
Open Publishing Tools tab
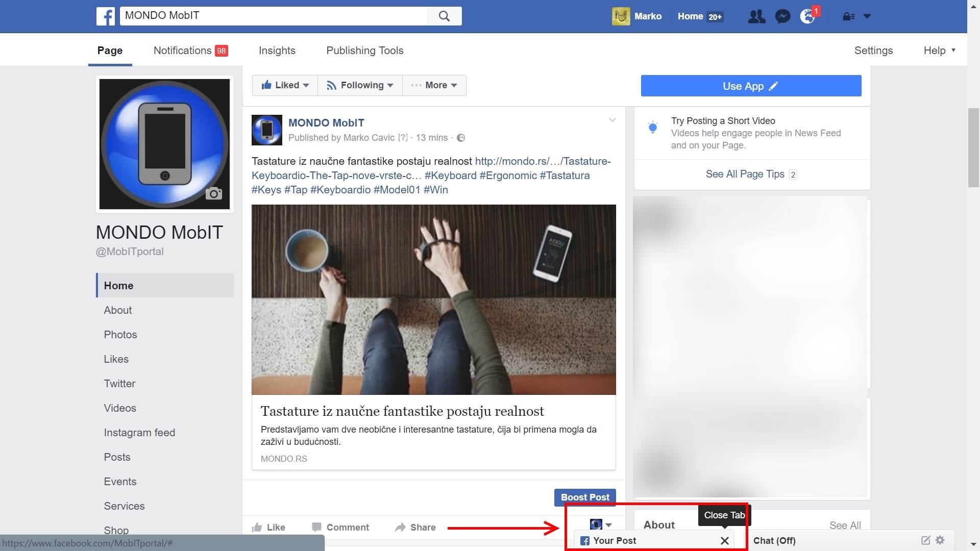(364, 51)
